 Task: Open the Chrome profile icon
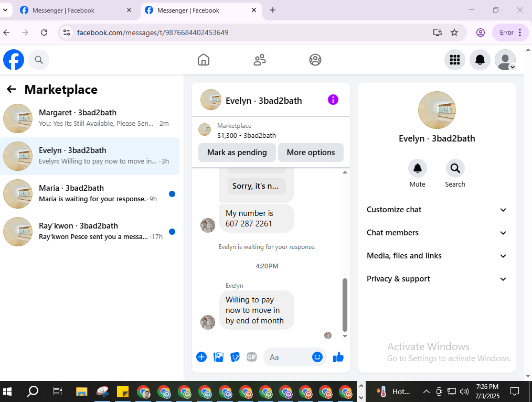click(480, 32)
